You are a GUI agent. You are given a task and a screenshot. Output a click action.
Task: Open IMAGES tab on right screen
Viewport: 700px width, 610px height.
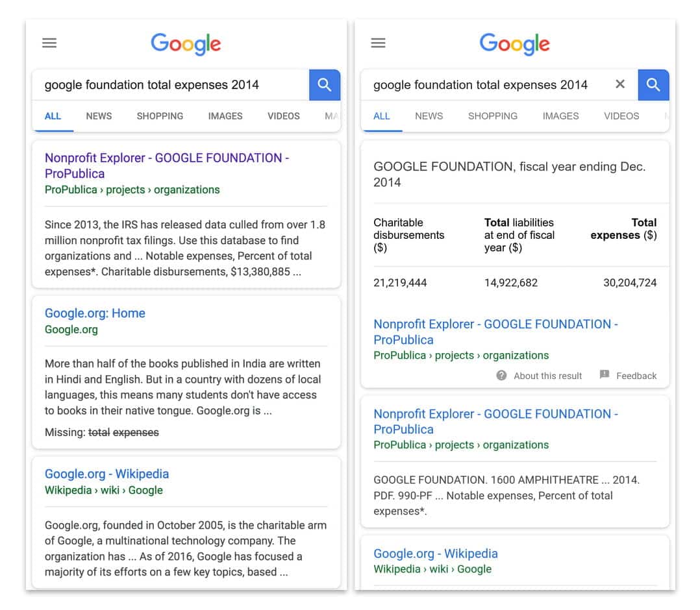pyautogui.click(x=560, y=116)
